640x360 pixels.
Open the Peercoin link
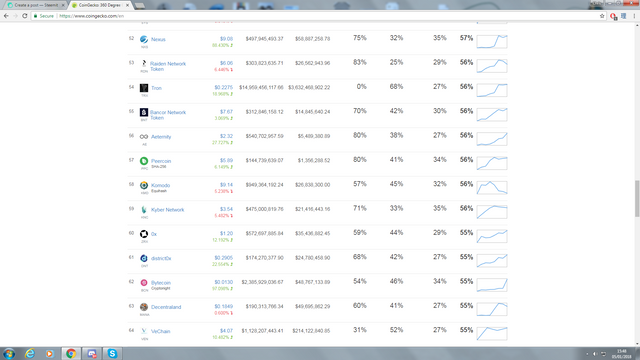pyautogui.click(x=161, y=161)
